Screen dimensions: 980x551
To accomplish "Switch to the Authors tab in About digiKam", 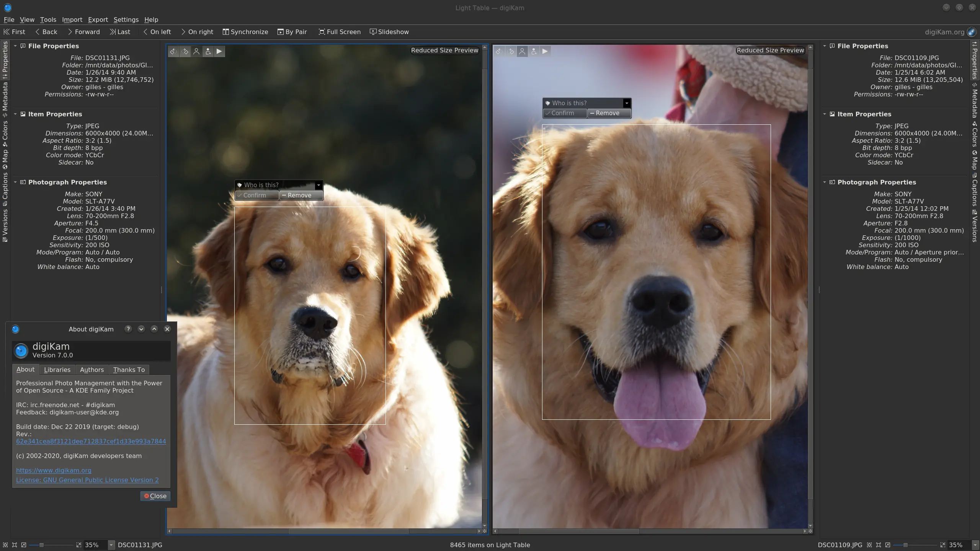I will pos(91,369).
